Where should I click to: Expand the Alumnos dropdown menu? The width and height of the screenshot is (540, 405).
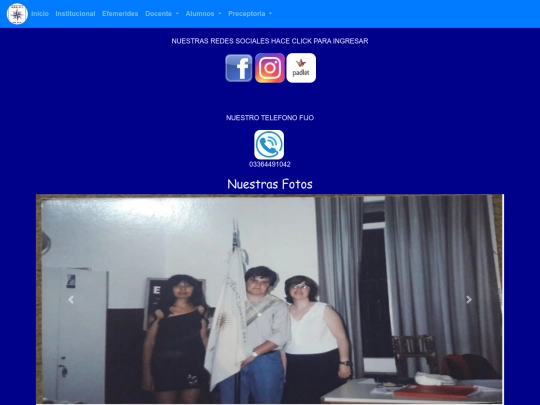click(203, 14)
